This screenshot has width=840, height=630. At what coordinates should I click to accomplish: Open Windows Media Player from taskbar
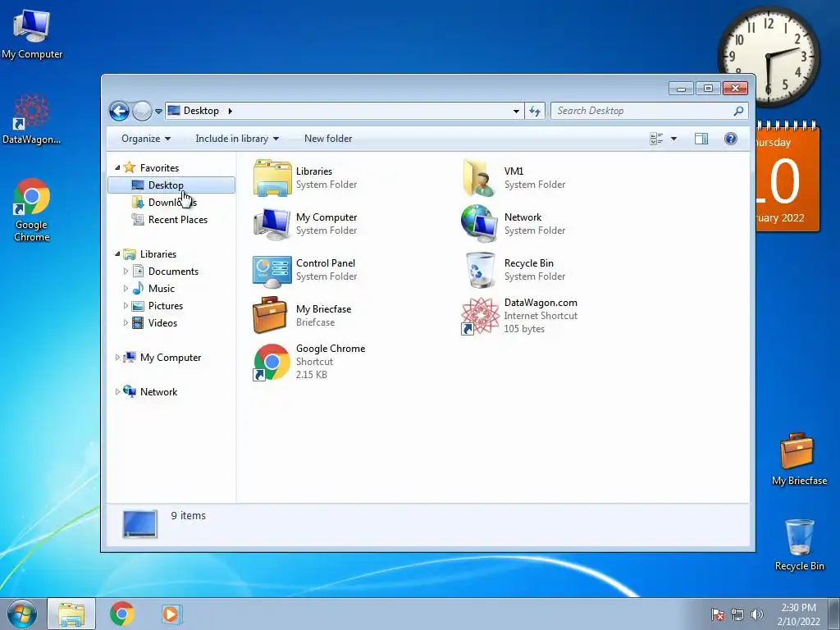tap(171, 614)
